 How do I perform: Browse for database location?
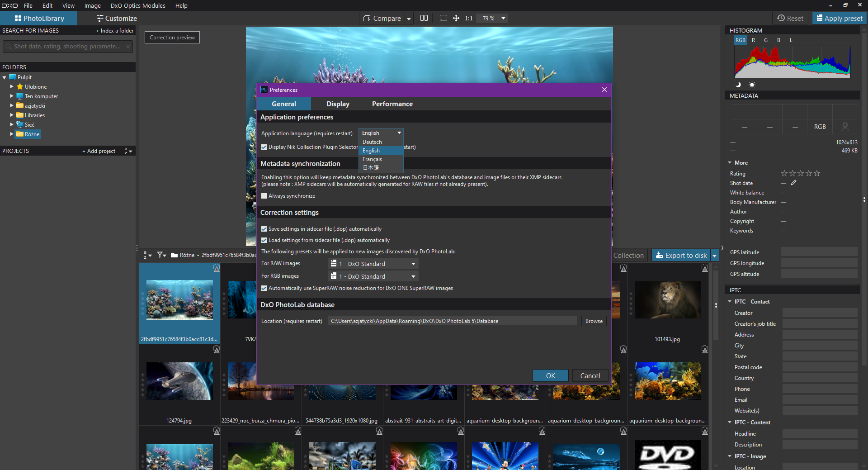pyautogui.click(x=594, y=321)
